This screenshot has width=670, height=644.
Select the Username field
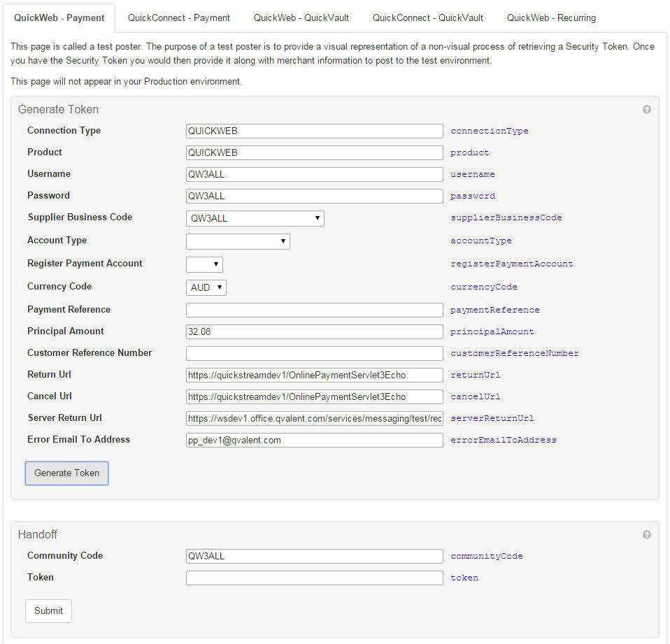point(314,174)
